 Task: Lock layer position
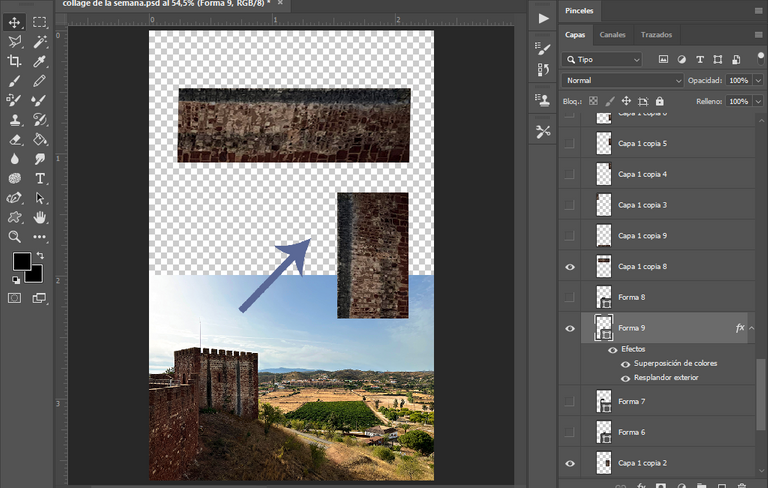coord(626,101)
